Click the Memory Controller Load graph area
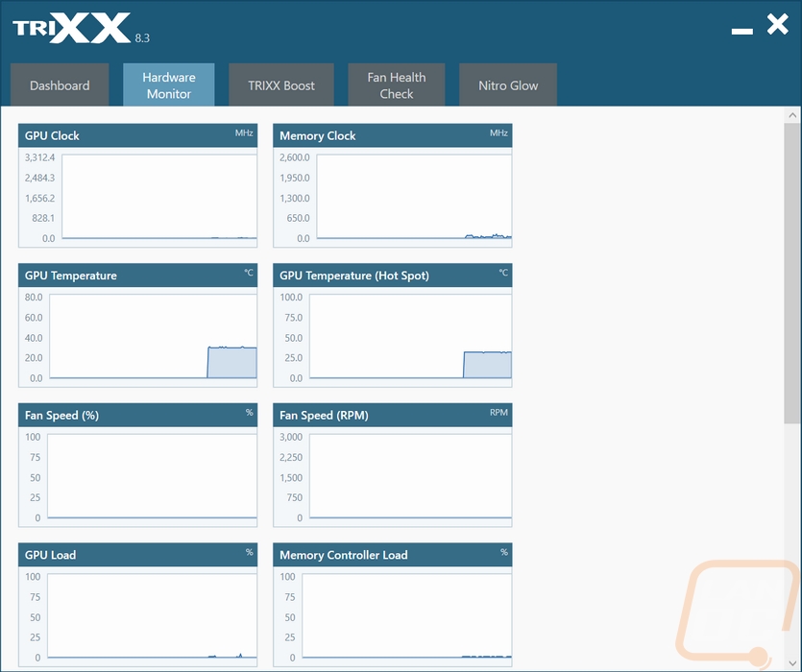The image size is (802, 672). click(x=406, y=615)
